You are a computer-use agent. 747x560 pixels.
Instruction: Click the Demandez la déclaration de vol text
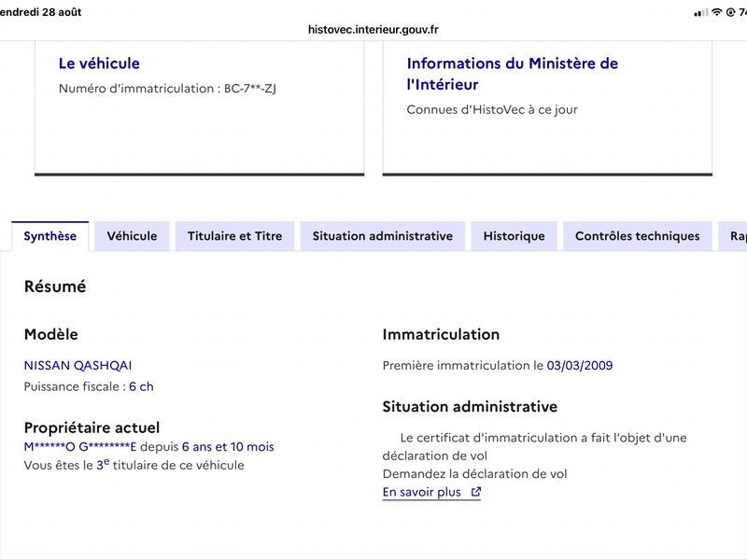click(475, 474)
